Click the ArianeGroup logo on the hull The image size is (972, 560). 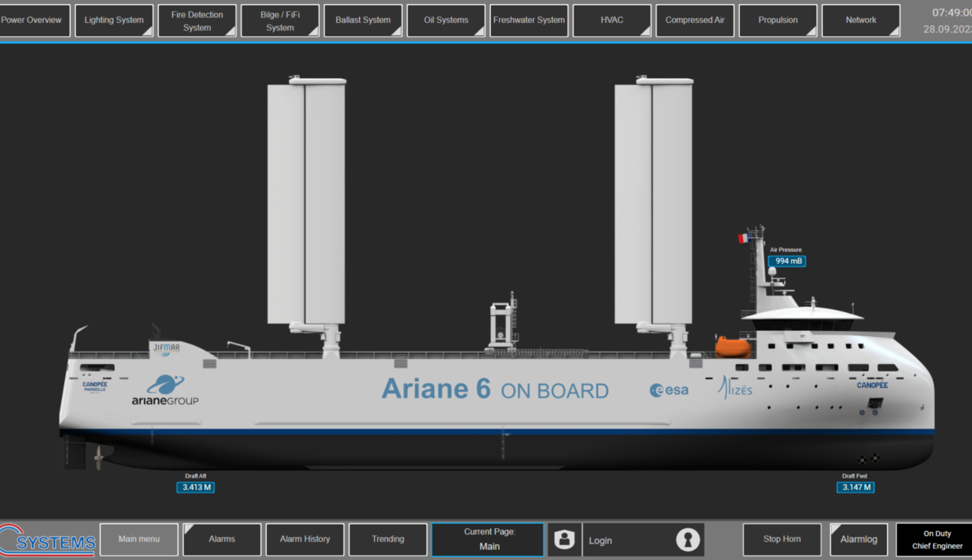click(166, 391)
